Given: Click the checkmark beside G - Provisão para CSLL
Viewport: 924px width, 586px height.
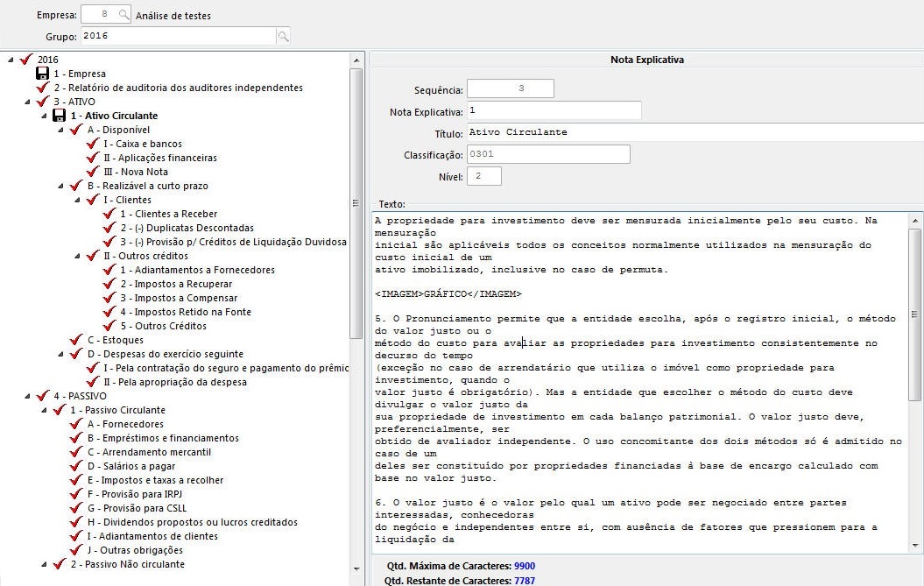Looking at the screenshot, I should tap(76, 507).
